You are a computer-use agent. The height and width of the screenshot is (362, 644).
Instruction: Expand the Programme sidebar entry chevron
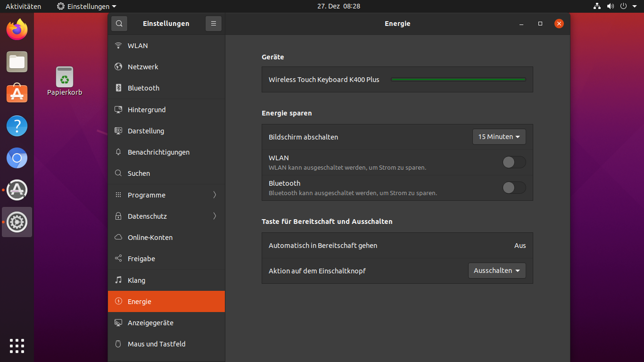(215, 195)
